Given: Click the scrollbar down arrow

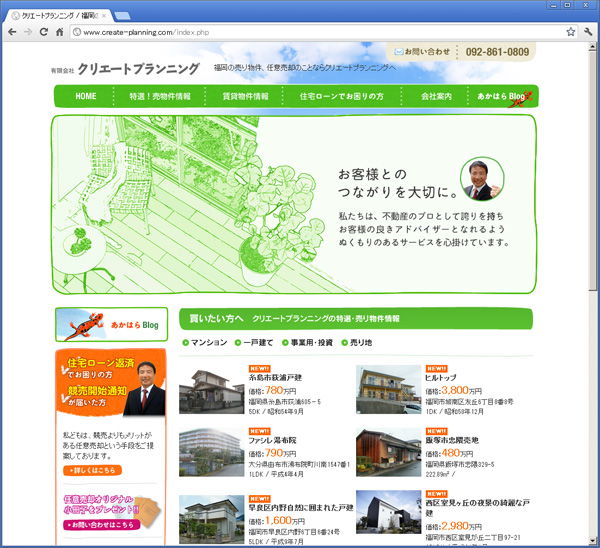Looking at the screenshot, I should pos(593,541).
